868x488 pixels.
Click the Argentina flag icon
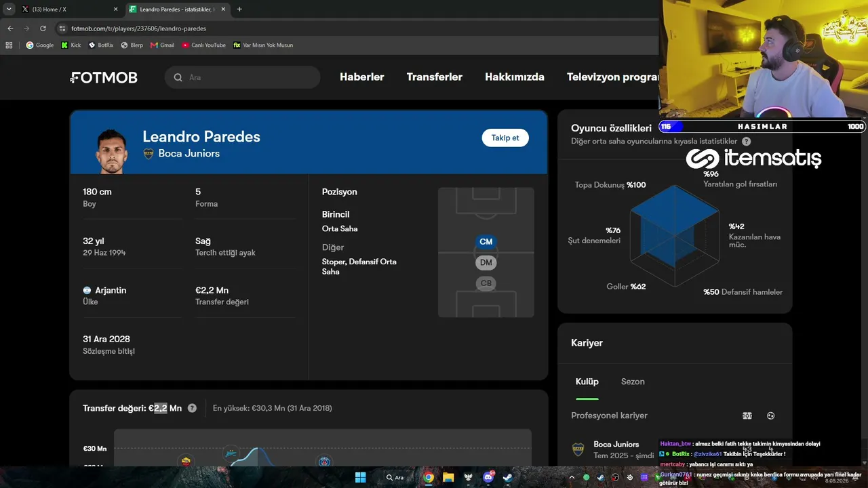(87, 290)
